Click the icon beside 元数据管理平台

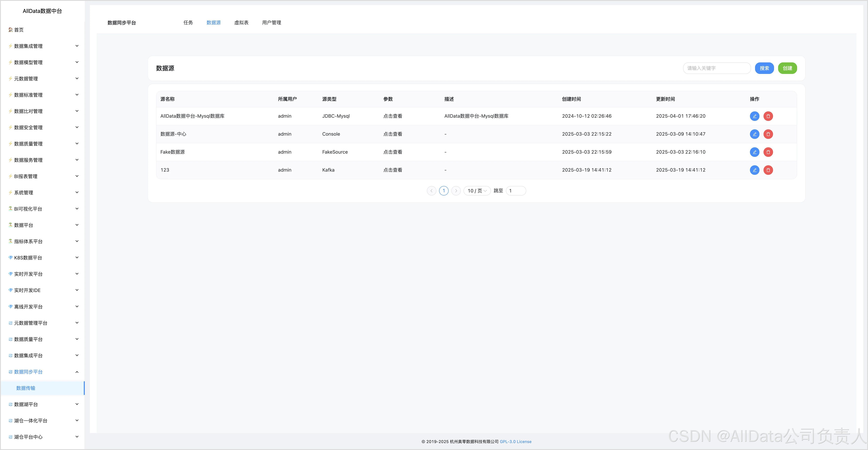(11, 323)
